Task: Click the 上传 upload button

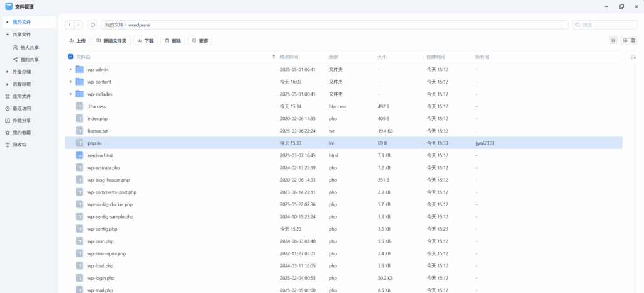Action: [77, 41]
